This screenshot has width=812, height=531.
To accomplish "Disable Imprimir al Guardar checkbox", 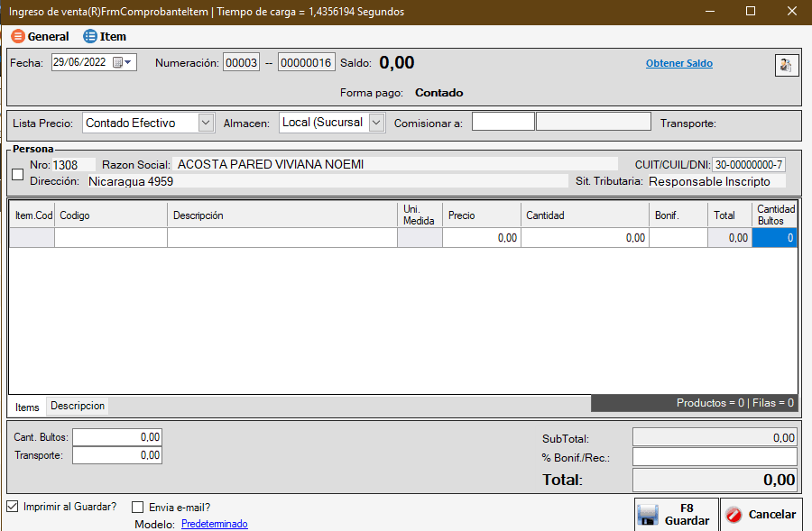I will pyautogui.click(x=12, y=507).
